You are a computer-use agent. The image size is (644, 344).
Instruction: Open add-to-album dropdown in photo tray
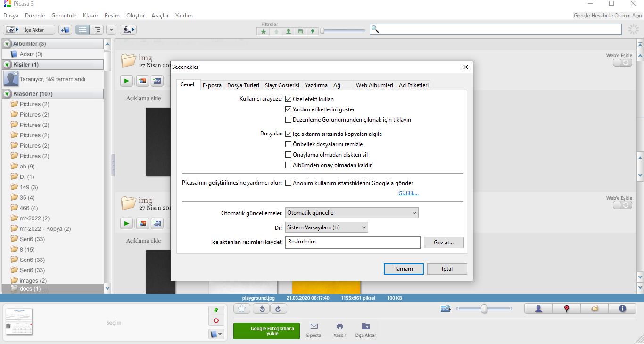(x=216, y=334)
